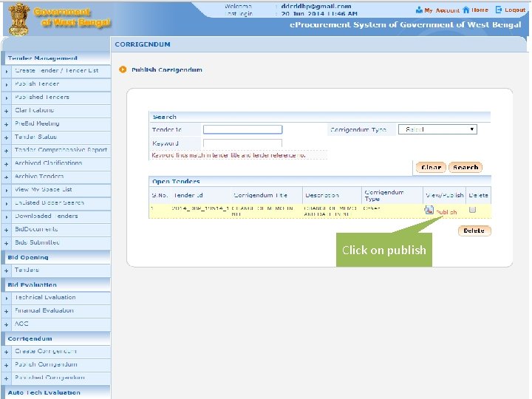Image resolution: width=532 pixels, height=399 pixels.
Task: Open the Corrigendum Type dropdown
Action: (x=437, y=129)
